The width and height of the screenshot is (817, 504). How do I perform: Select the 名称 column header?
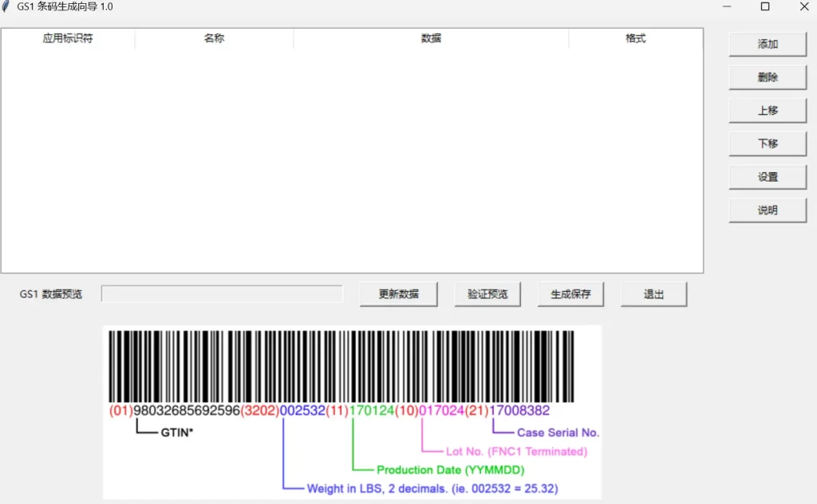coord(214,38)
